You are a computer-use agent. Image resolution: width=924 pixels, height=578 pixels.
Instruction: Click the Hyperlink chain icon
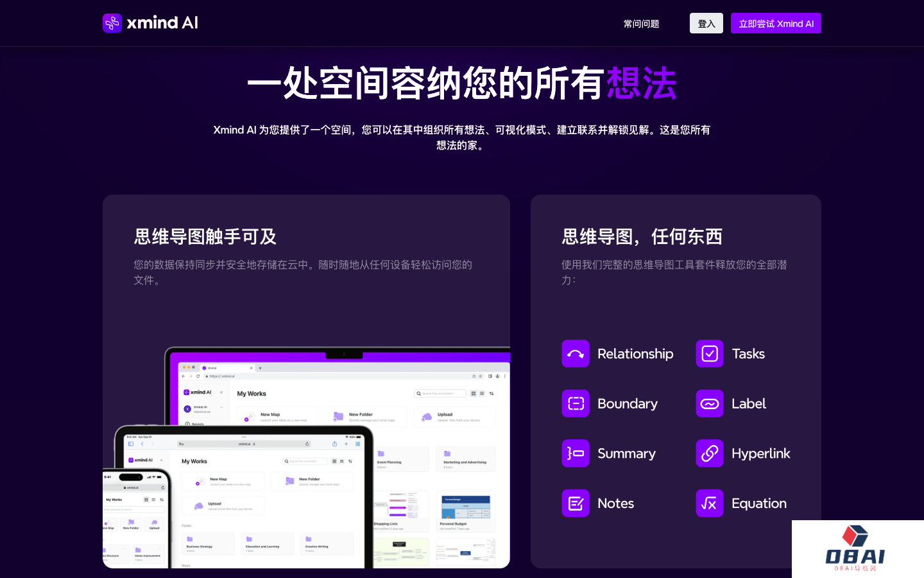click(710, 453)
